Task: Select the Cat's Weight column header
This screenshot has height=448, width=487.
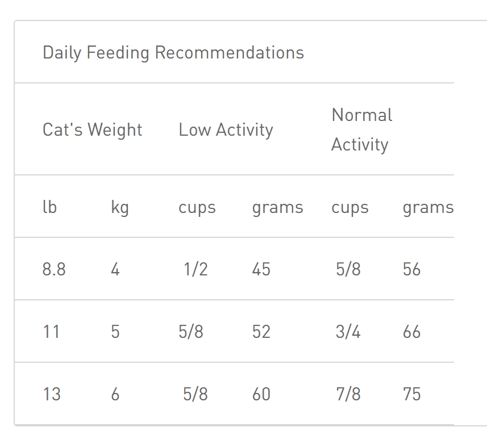Action: (92, 130)
